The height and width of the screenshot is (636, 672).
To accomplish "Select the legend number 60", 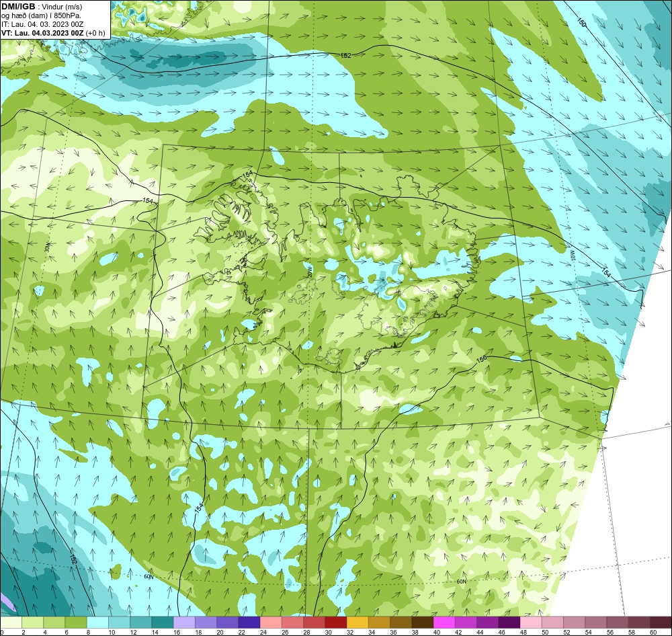I will pos(653,632).
